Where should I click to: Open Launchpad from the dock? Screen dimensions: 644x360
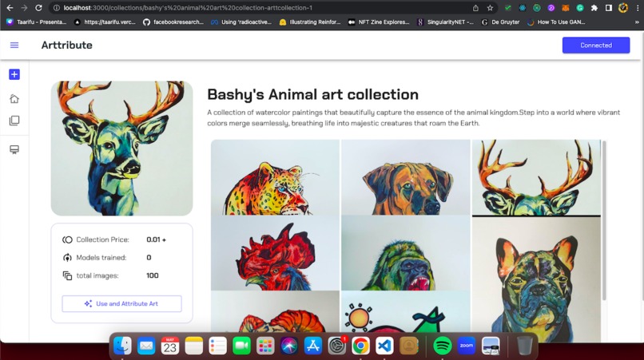265,346
